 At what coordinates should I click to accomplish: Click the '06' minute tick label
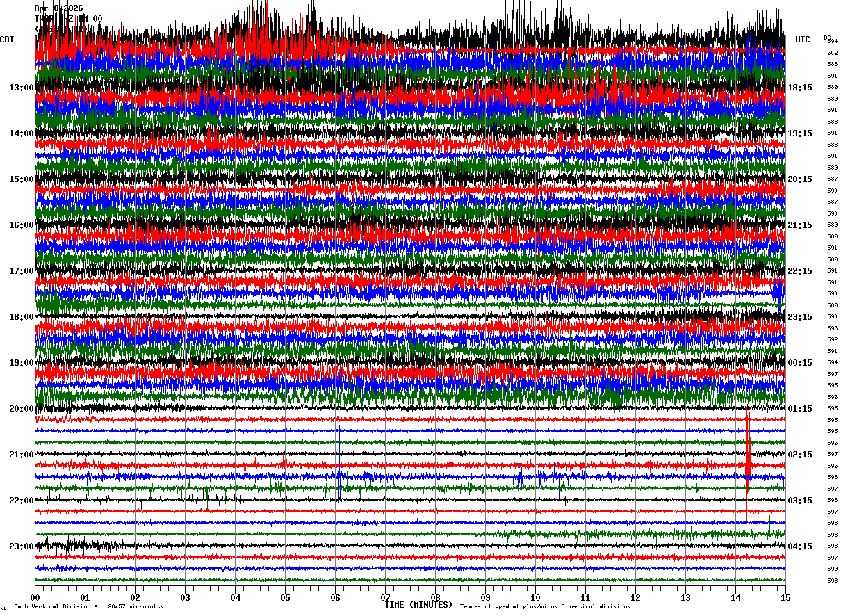tap(335, 598)
